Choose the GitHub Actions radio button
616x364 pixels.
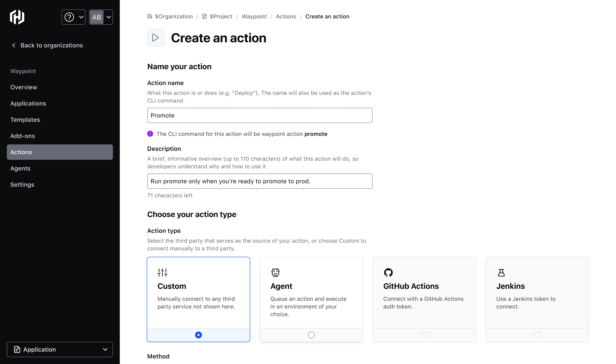tap(424, 335)
